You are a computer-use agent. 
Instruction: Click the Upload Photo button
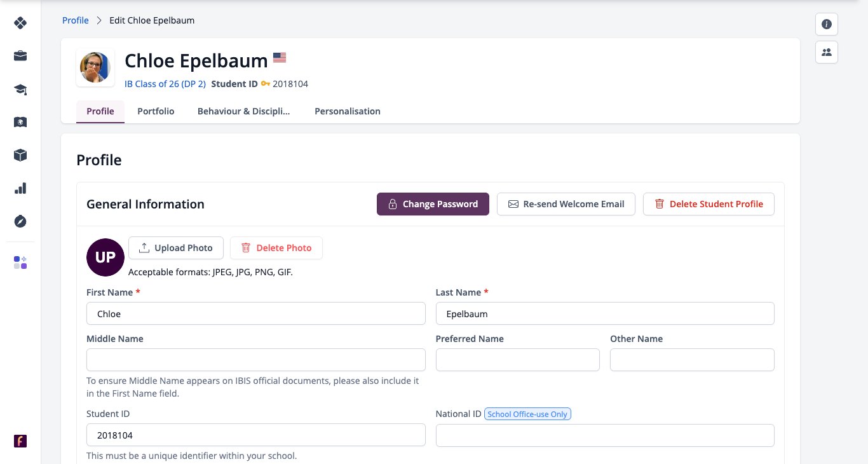176,248
